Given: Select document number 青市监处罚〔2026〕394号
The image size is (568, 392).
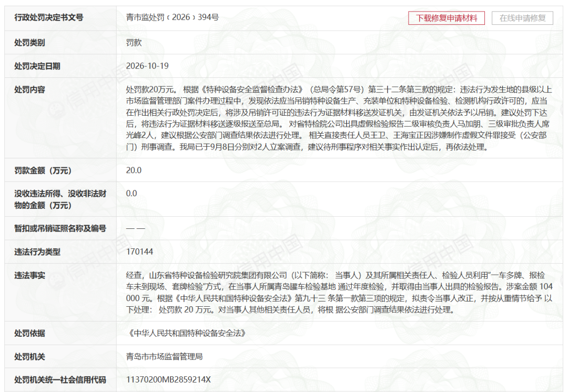Looking at the screenshot, I should pos(173,17).
